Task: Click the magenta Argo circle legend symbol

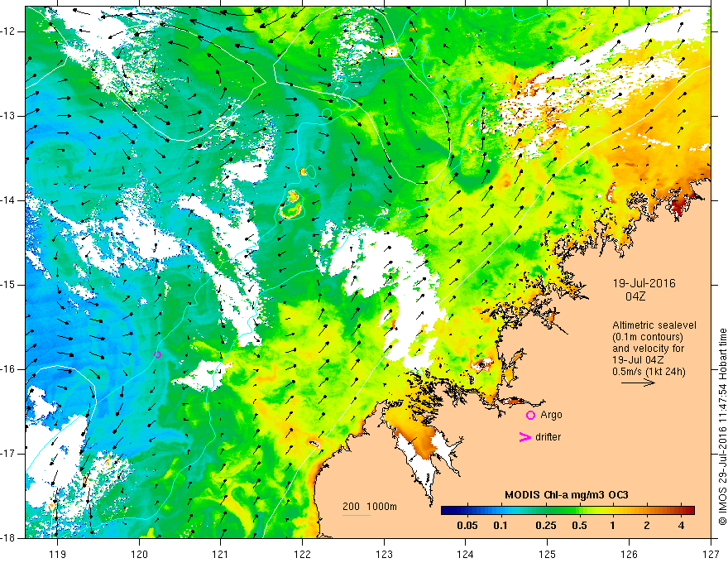Action: point(530,416)
